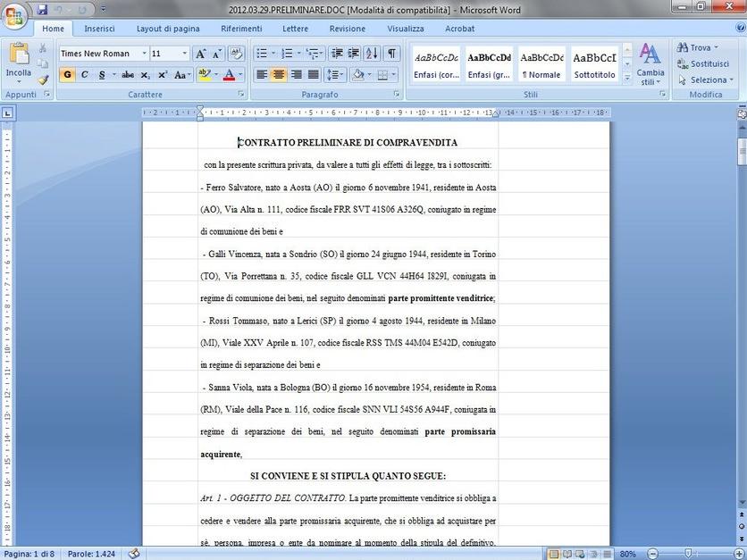The width and height of the screenshot is (747, 560).
Task: Click the Sort A-Z icon
Action: pyautogui.click(x=373, y=54)
